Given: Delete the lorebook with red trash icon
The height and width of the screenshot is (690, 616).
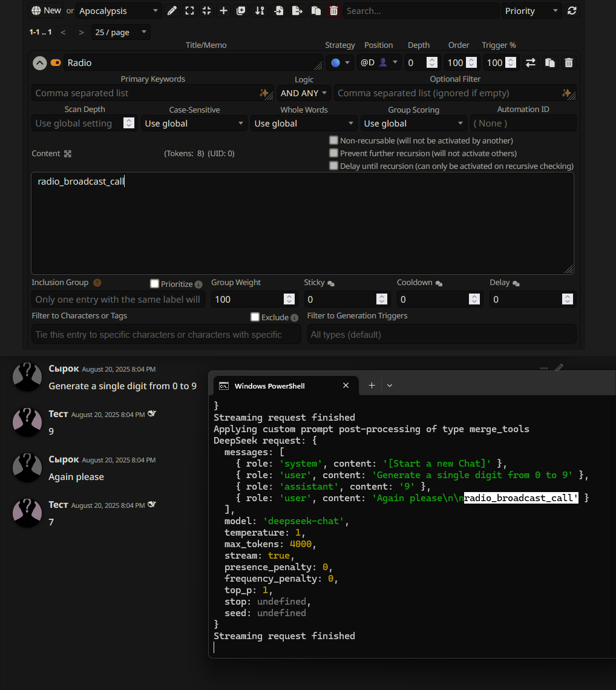Looking at the screenshot, I should [333, 10].
